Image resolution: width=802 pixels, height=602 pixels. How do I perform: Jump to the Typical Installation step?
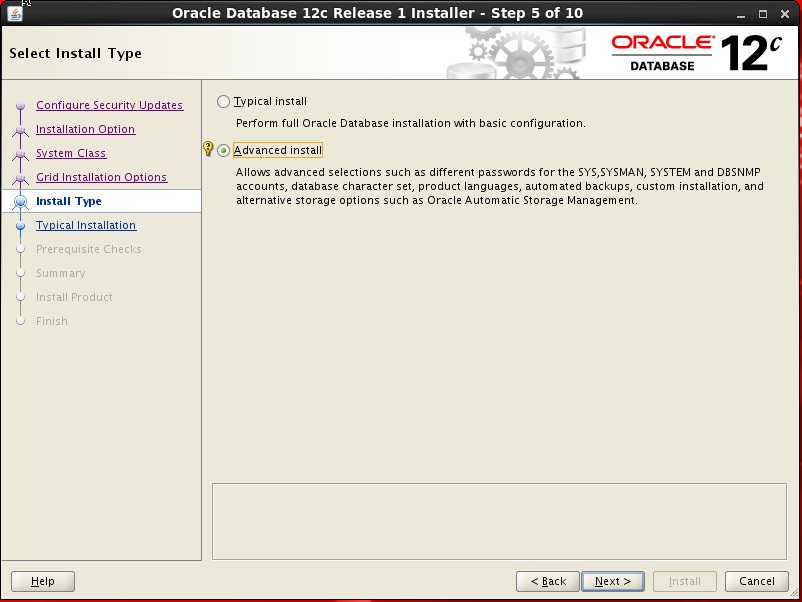[x=86, y=225]
